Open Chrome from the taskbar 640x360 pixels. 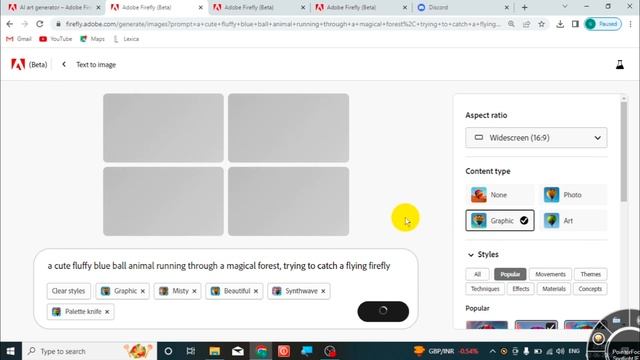pyautogui.click(x=261, y=351)
